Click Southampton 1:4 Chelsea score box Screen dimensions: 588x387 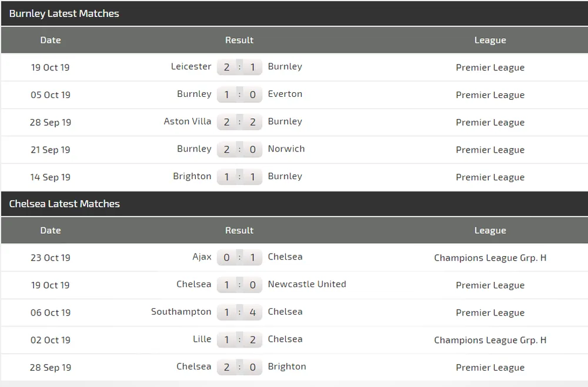[x=239, y=312]
